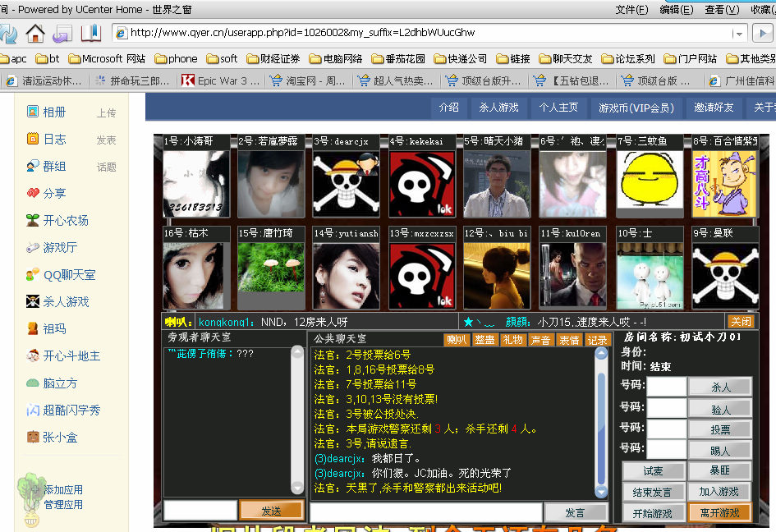
Task: Switch to the 表情 tab in public chat
Action: point(568,340)
